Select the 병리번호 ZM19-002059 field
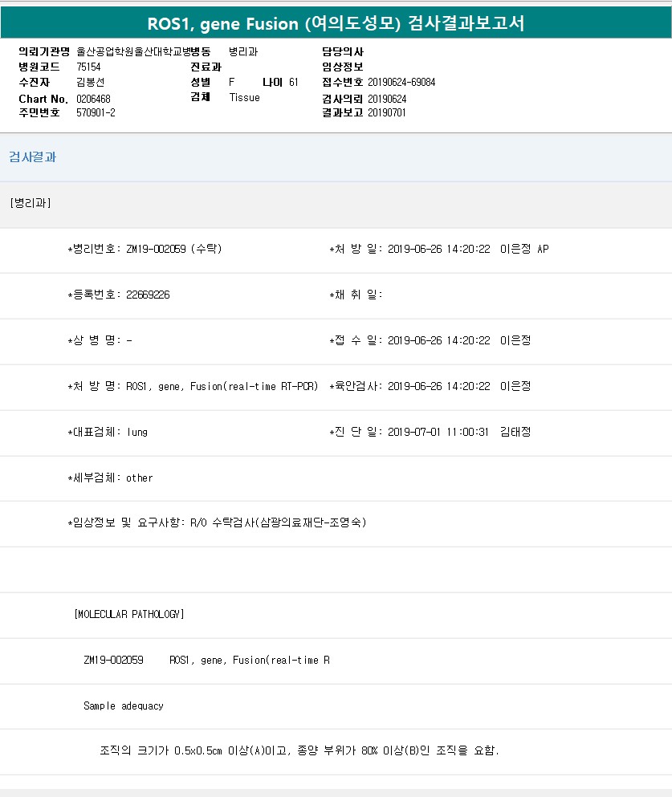The image size is (672, 797). [145, 250]
